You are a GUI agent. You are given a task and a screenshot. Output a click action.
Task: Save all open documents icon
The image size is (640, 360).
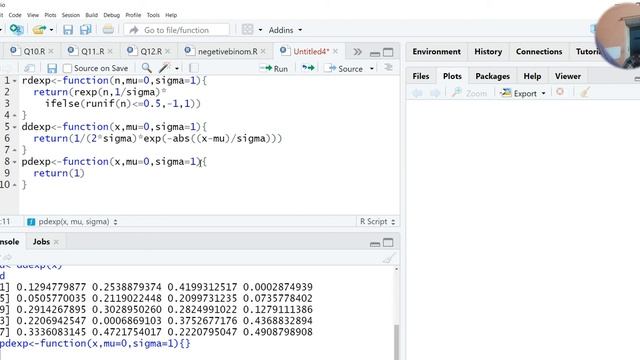[86, 30]
